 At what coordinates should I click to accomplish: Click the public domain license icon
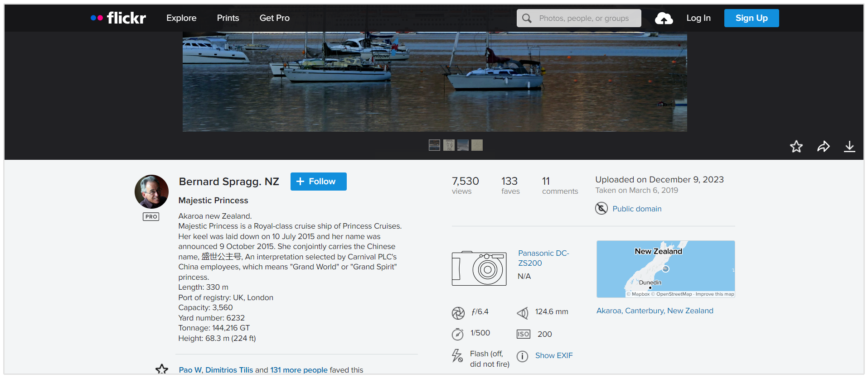coord(601,209)
